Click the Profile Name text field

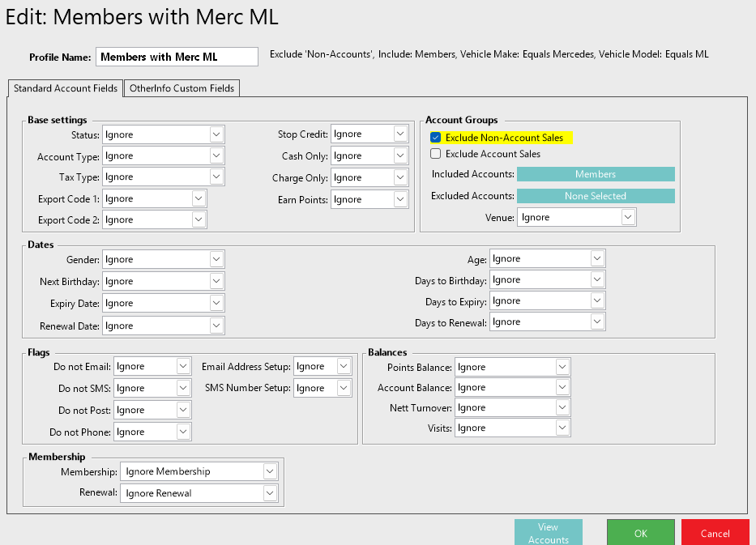tap(177, 57)
